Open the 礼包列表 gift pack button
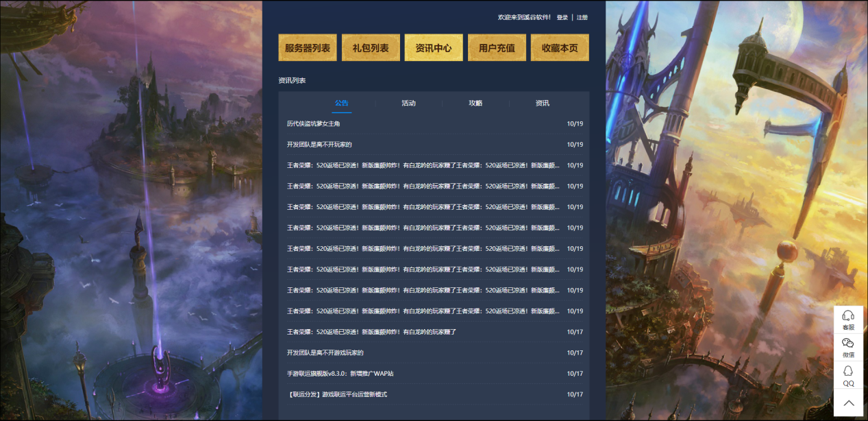868x421 pixels. (371, 48)
